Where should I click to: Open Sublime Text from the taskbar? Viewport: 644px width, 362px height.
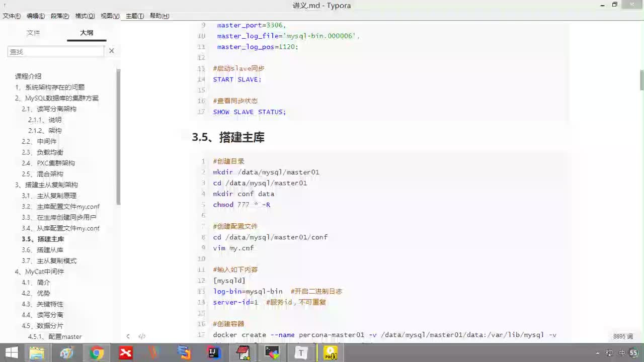coord(185,353)
